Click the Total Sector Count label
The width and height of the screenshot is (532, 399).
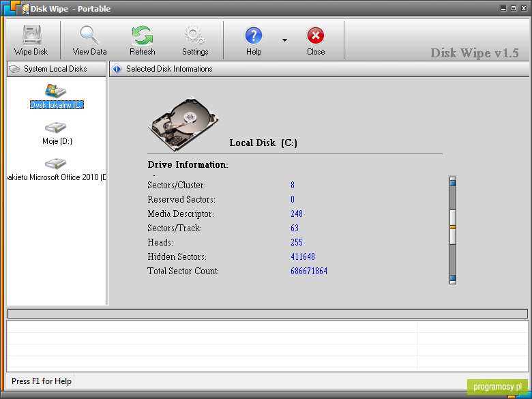183,271
